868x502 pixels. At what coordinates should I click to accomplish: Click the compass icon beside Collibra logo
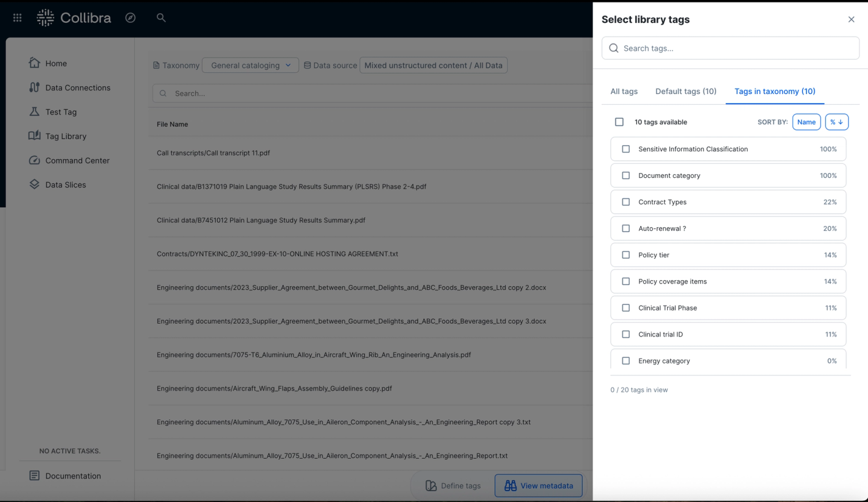point(130,18)
